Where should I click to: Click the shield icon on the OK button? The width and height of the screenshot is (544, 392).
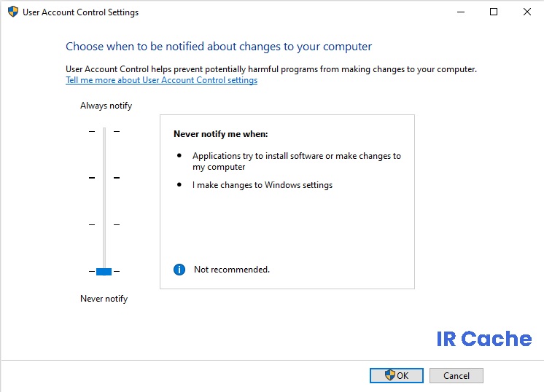(x=389, y=375)
